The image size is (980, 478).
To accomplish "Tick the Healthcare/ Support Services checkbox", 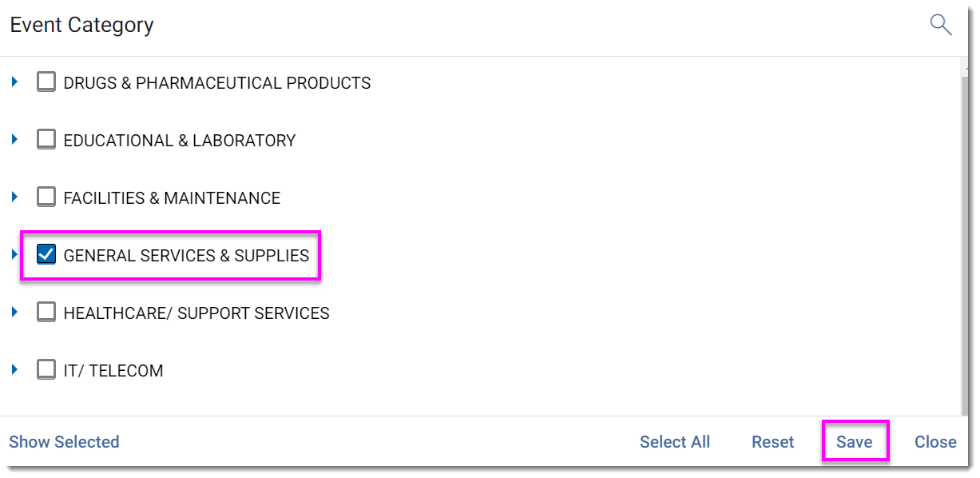I will 46,313.
